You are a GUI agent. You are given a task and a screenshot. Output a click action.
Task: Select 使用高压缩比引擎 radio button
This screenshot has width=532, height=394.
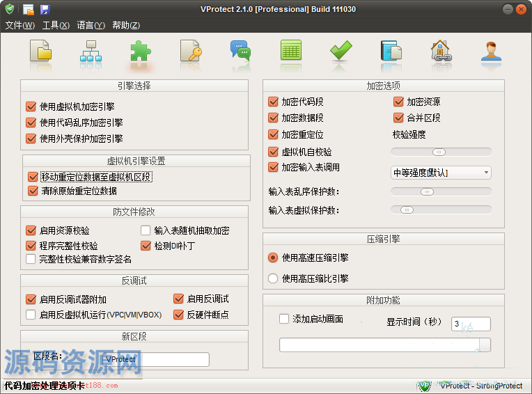point(273,278)
